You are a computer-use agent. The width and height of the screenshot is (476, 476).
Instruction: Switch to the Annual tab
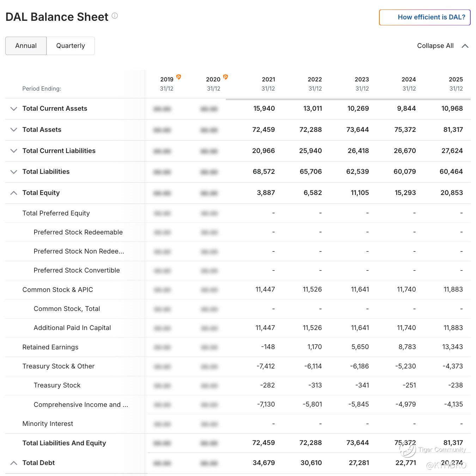[x=26, y=46]
